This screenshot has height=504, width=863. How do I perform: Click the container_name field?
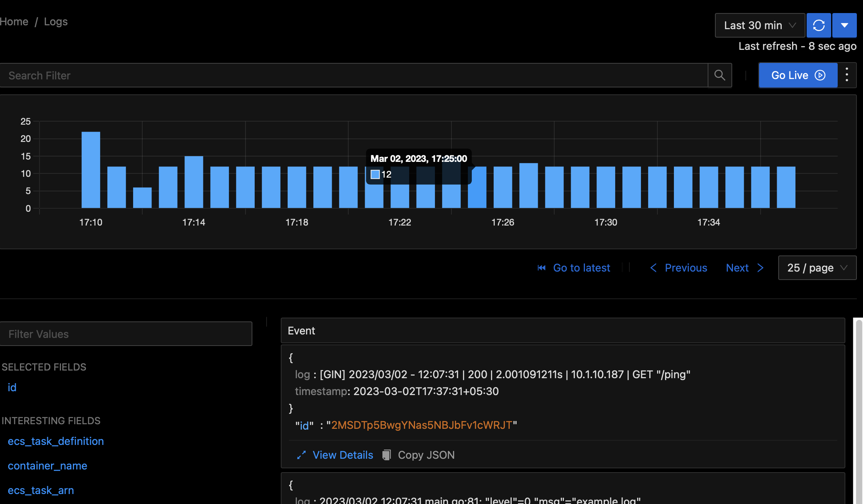pos(48,466)
